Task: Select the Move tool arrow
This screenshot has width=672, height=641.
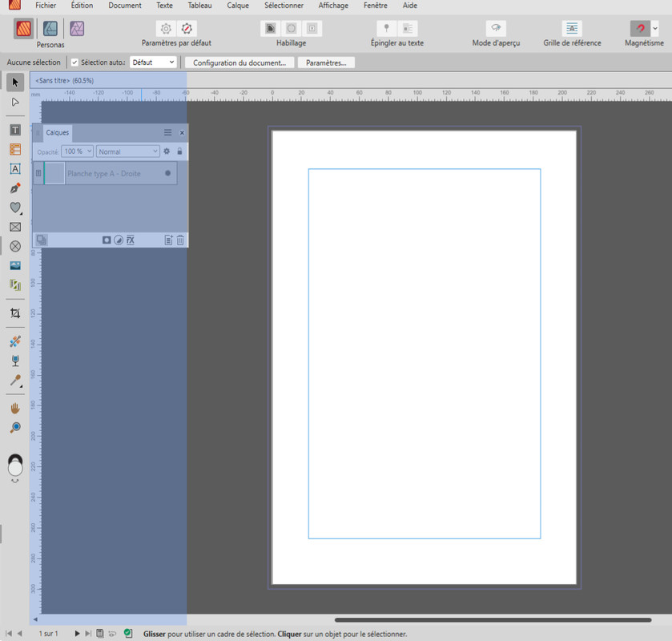Action: tap(15, 82)
